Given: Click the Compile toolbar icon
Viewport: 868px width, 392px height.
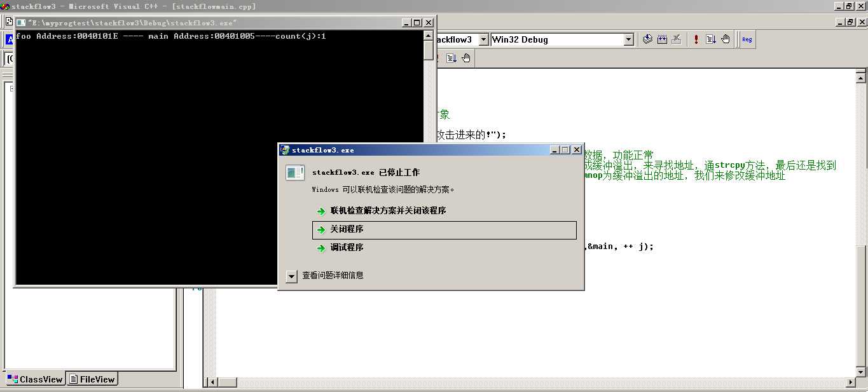Looking at the screenshot, I should tap(647, 39).
